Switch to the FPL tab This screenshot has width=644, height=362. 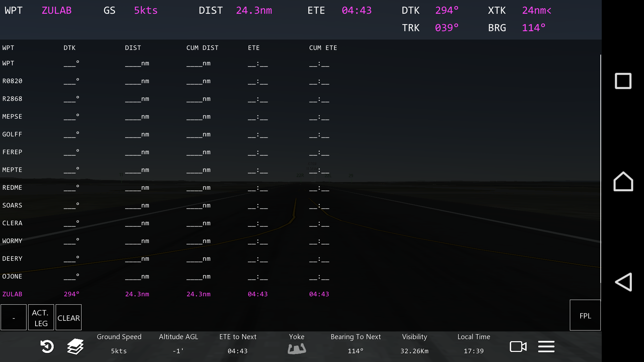585,315
